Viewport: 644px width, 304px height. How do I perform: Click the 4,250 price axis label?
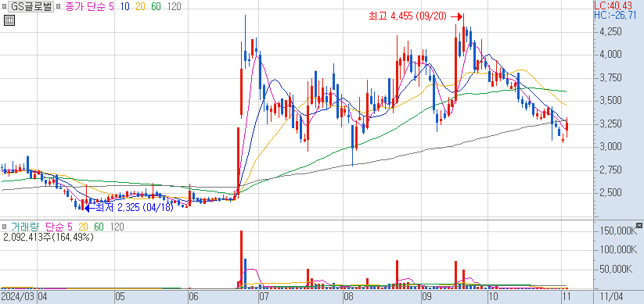(610, 31)
